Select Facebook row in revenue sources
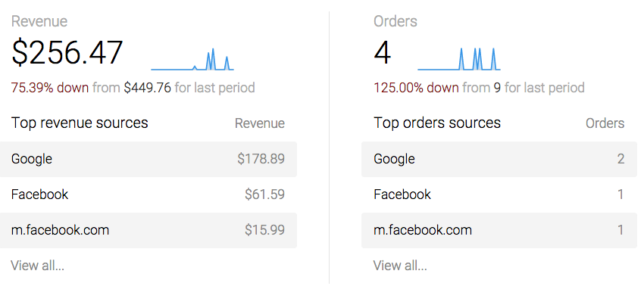Image resolution: width=644 pixels, height=305 pixels. click(148, 195)
